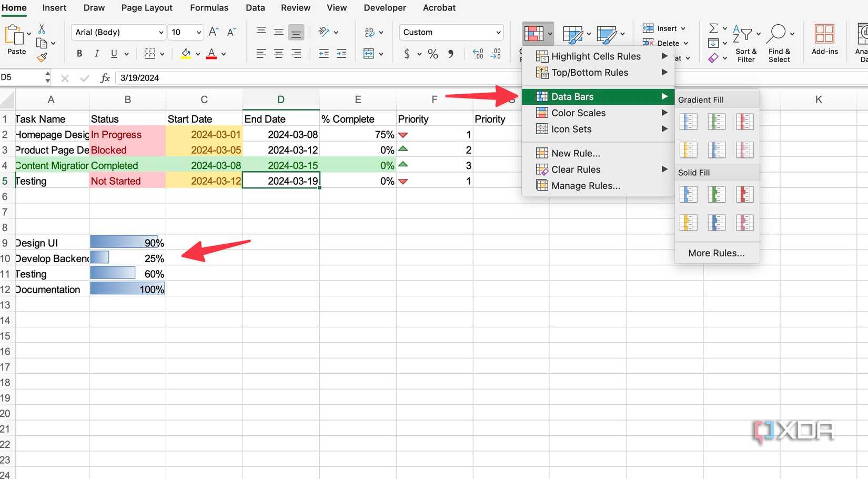This screenshot has height=479, width=868.
Task: Toggle Italic formatting
Action: 97,53
